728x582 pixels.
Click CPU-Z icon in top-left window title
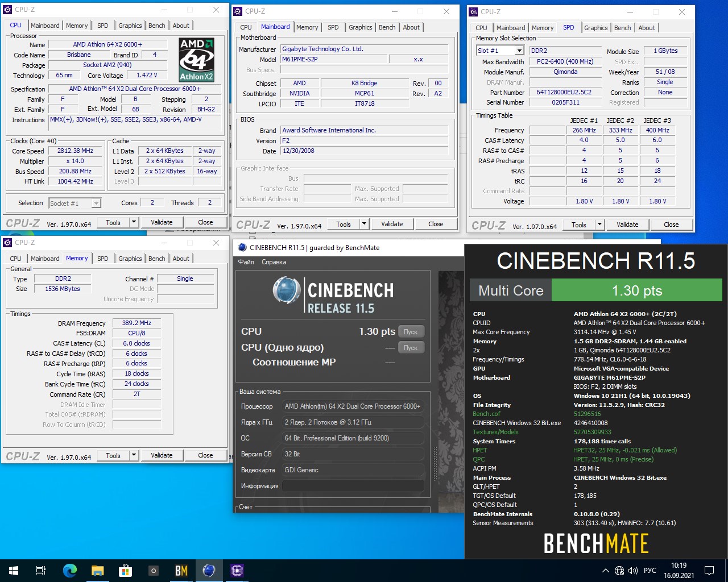coord(8,10)
